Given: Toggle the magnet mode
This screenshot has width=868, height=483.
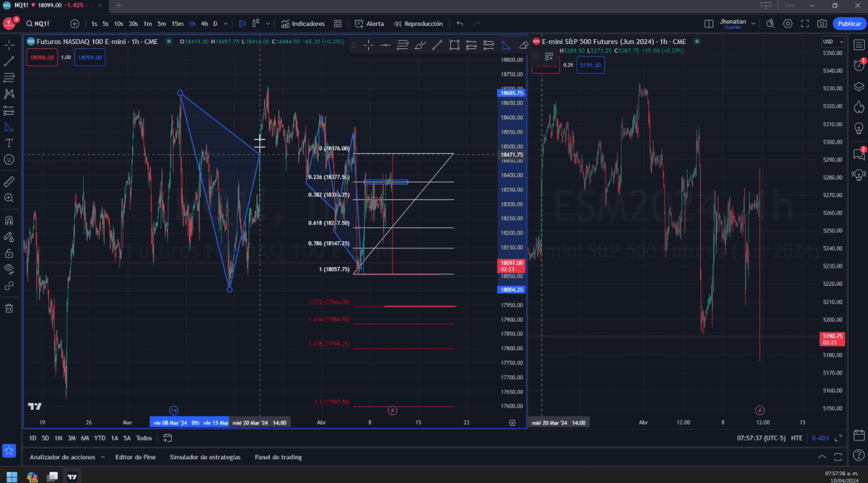Looking at the screenshot, I should 9,220.
